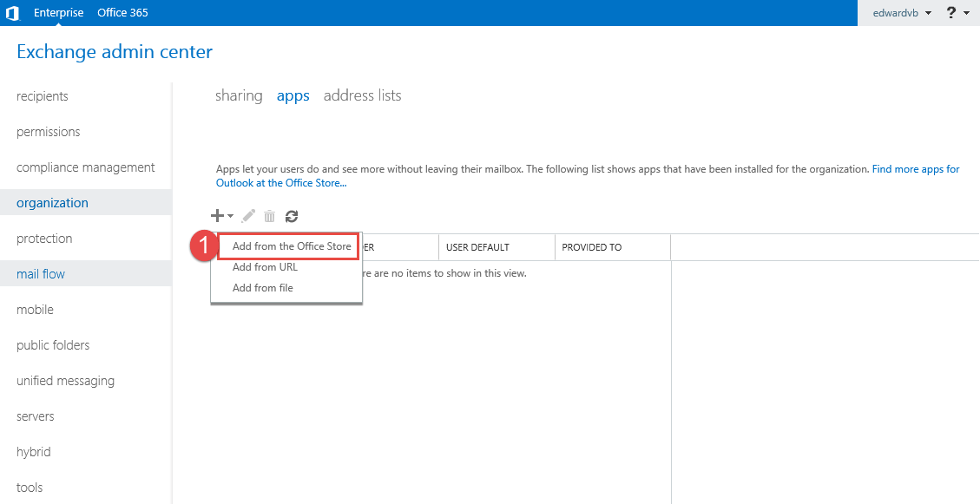Switch to Office 365 in the top bar
Image resolution: width=980 pixels, height=504 pixels.
122,12
